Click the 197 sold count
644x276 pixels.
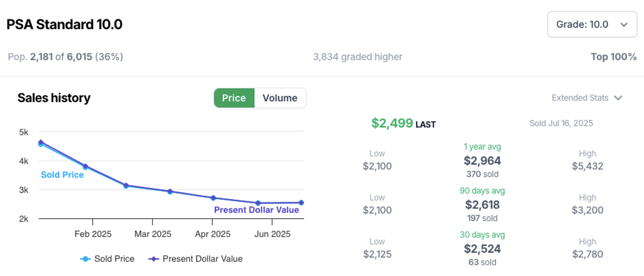coord(482,218)
